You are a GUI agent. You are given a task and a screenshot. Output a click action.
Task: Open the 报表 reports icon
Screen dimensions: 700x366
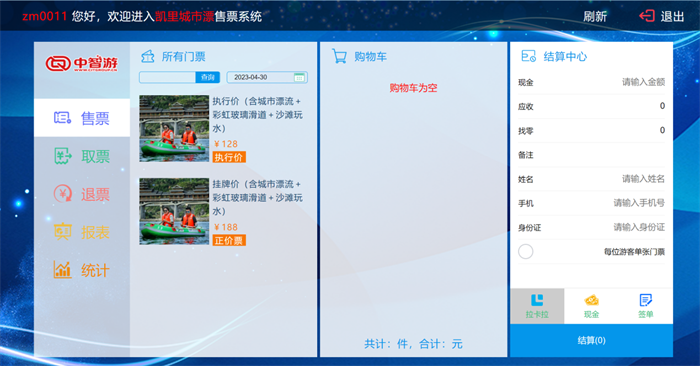[x=62, y=232]
